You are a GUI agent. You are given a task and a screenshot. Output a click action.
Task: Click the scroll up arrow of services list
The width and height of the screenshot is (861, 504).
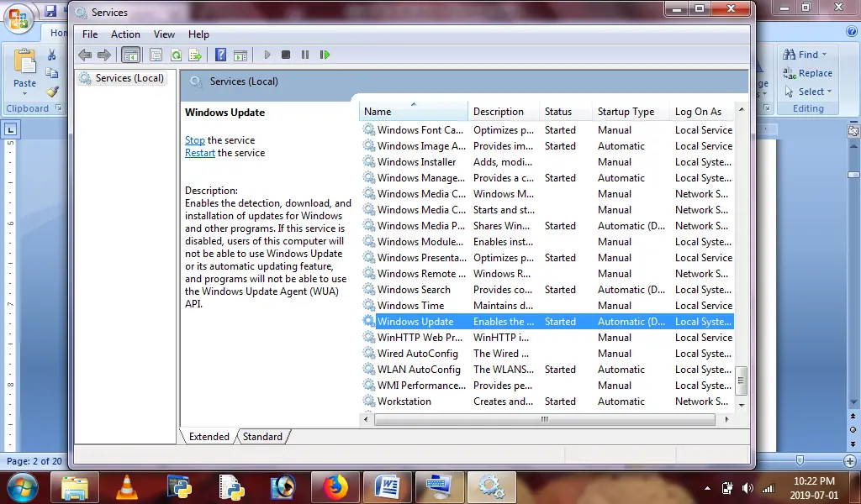[x=742, y=109]
